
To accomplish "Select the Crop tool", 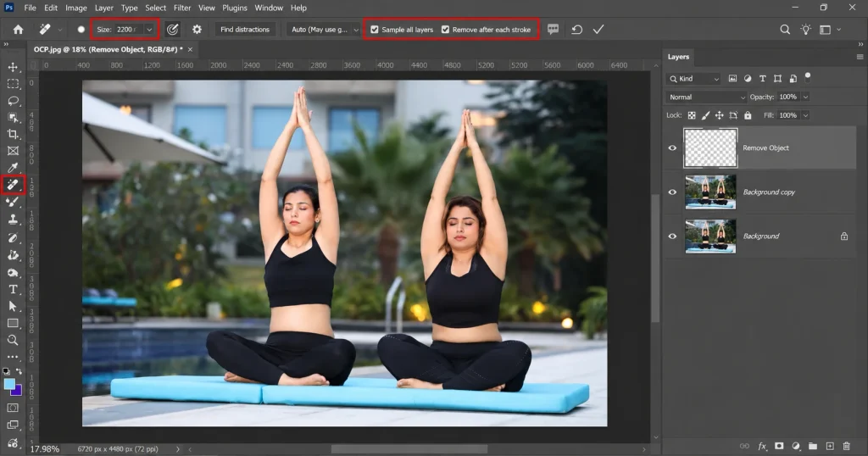I will pos(13,134).
